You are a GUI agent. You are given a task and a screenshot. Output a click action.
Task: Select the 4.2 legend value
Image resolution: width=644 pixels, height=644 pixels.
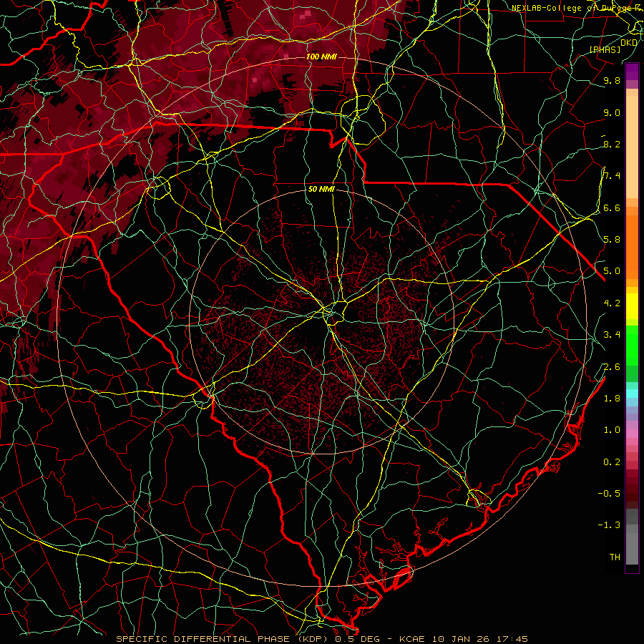(612, 303)
